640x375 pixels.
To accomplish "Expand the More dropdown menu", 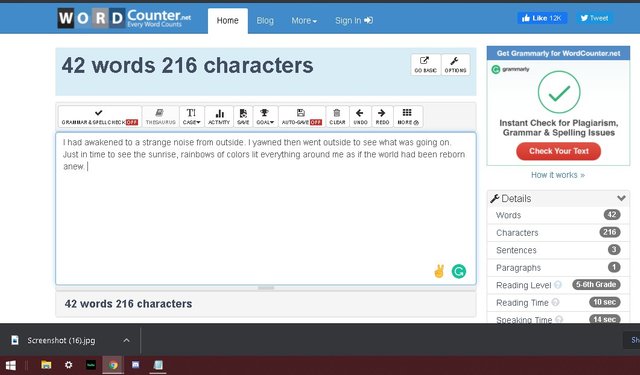I will pos(304,20).
